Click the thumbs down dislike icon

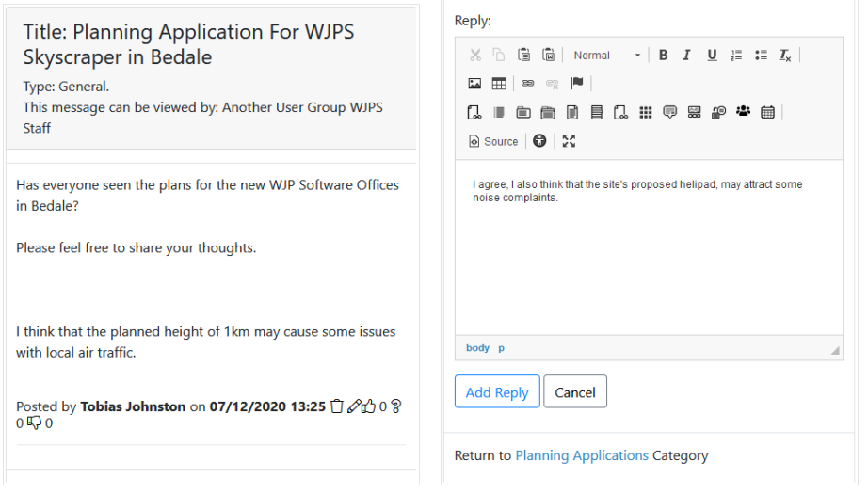34,423
